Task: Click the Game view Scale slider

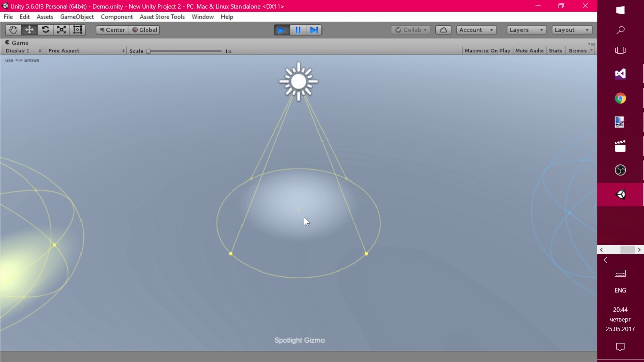Action: click(185, 51)
